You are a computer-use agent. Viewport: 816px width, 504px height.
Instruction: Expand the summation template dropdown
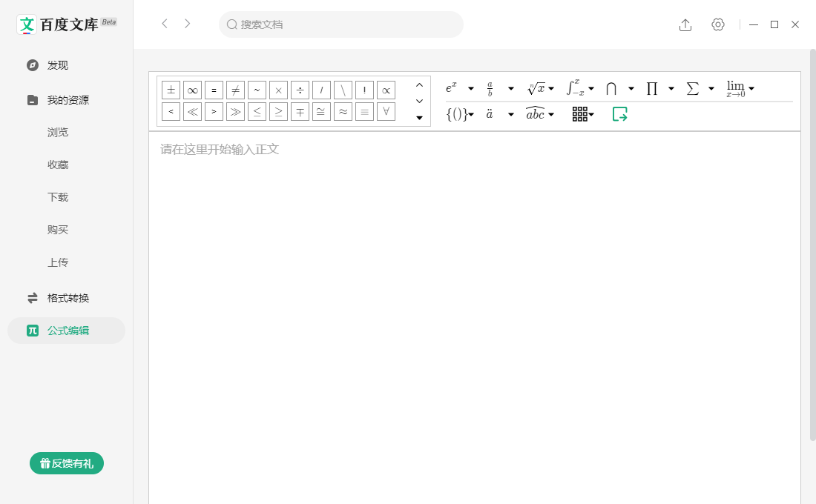point(711,89)
